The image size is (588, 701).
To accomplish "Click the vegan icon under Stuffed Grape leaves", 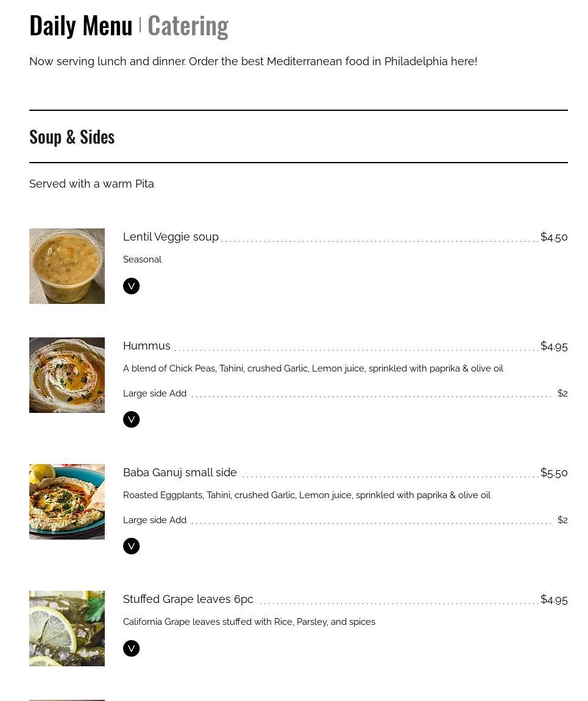I will pos(131,649).
